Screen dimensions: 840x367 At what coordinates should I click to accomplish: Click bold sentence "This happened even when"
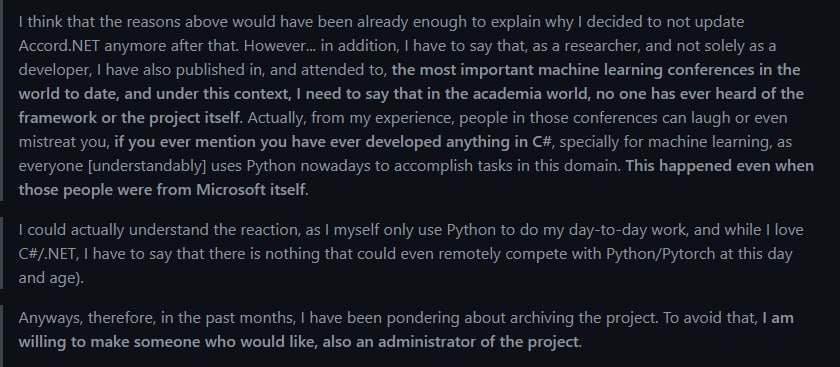719,166
